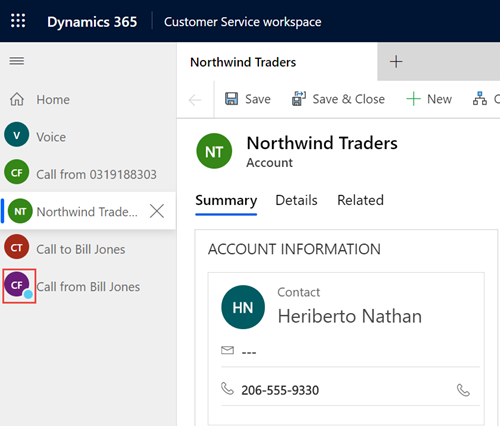Create a New record
This screenshot has width=500, height=426.
429,99
